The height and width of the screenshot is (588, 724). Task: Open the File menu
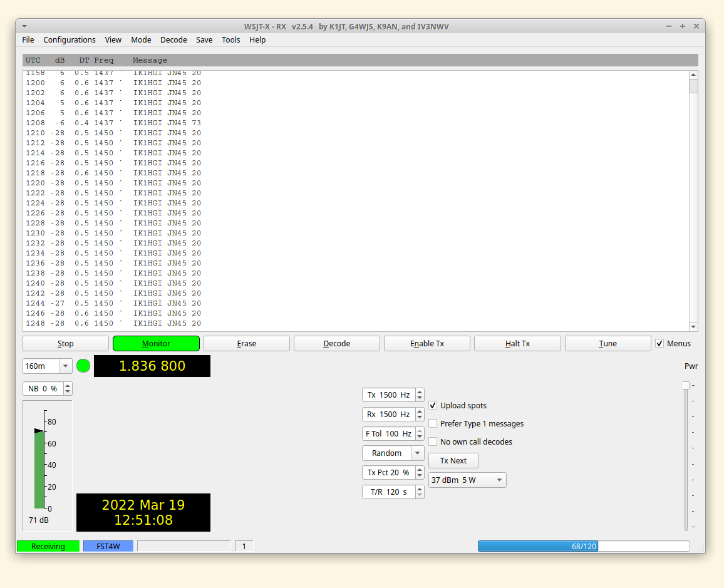tap(28, 39)
